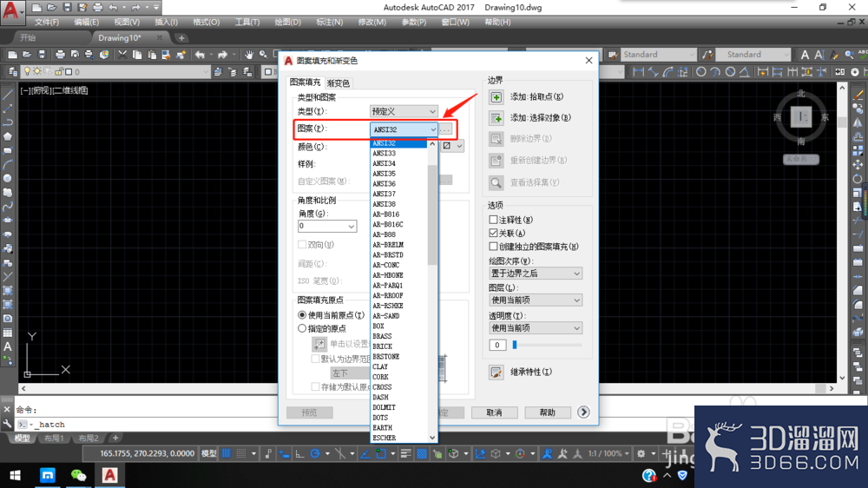
Task: Adjust the hatch transparency slider
Action: (515, 345)
